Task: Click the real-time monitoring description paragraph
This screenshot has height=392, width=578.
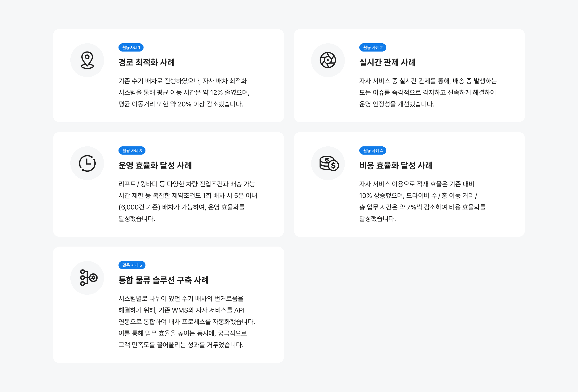Action: coord(428,92)
